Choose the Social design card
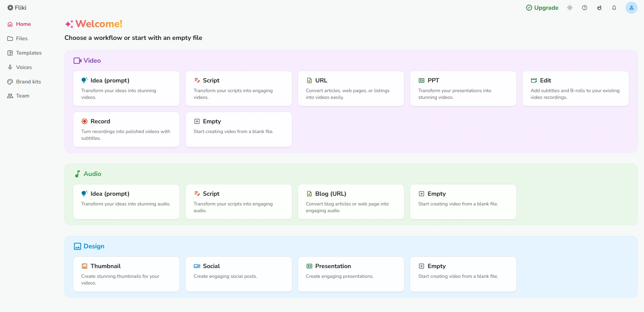This screenshot has height=312, width=644. click(239, 274)
